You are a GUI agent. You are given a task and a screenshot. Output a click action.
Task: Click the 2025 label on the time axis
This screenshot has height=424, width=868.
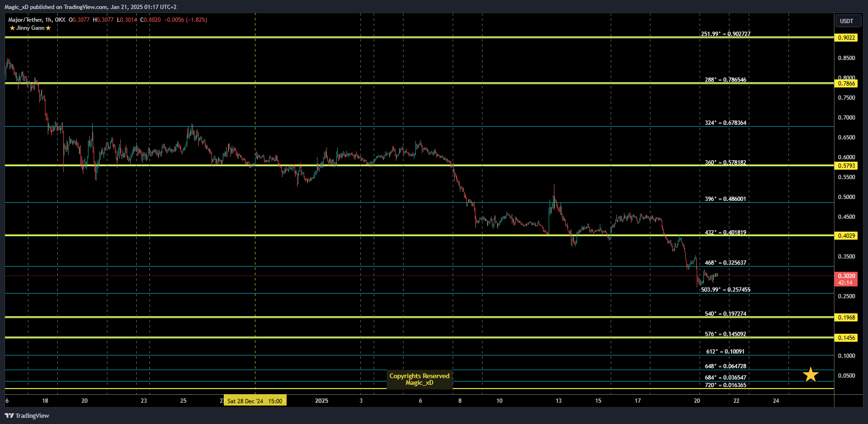pos(322,401)
